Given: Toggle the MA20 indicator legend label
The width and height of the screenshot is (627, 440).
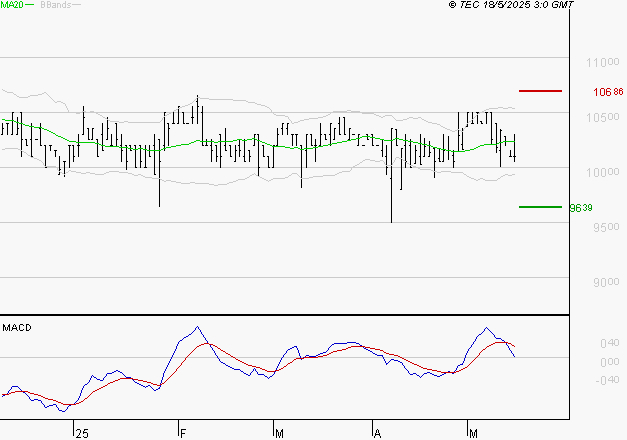Looking at the screenshot, I should pos(11,6).
